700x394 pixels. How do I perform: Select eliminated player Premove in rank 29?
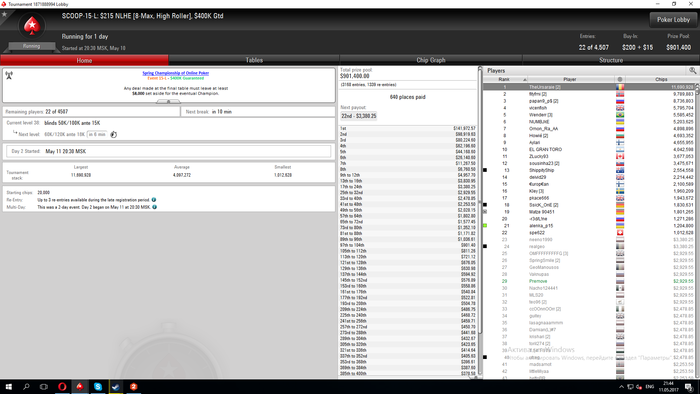pos(588,281)
